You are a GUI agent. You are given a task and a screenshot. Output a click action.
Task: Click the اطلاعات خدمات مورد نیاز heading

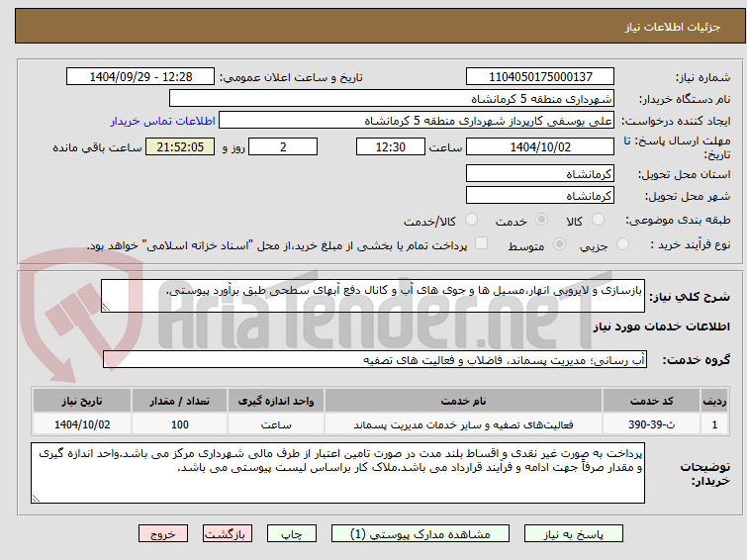661,327
